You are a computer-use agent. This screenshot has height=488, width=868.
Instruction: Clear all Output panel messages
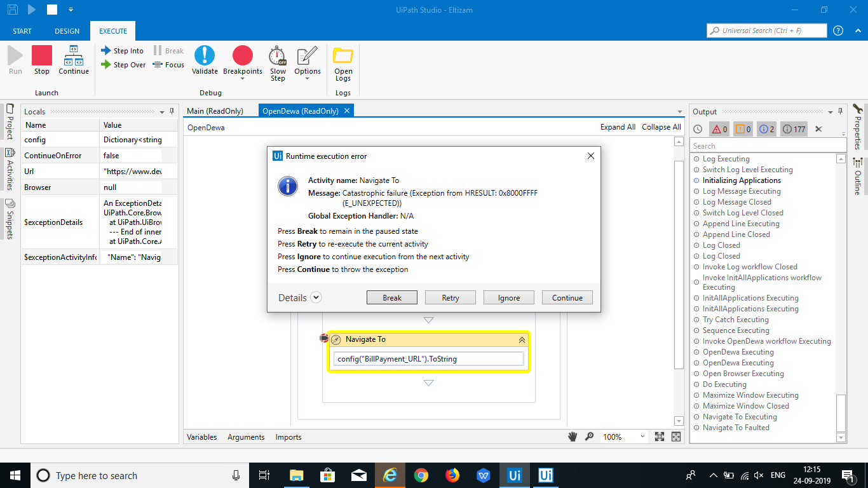pos(818,129)
